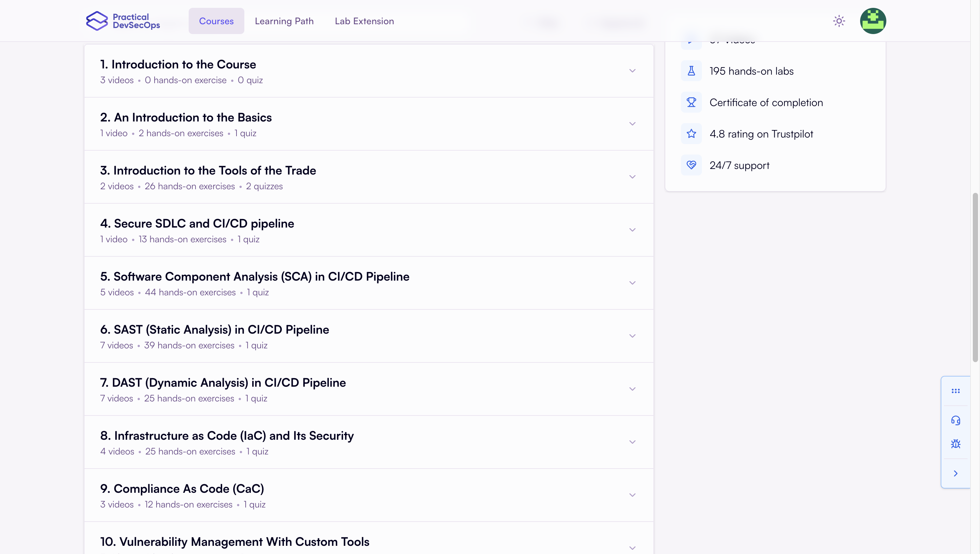Click the flask icon beside hands-on labs

point(691,71)
